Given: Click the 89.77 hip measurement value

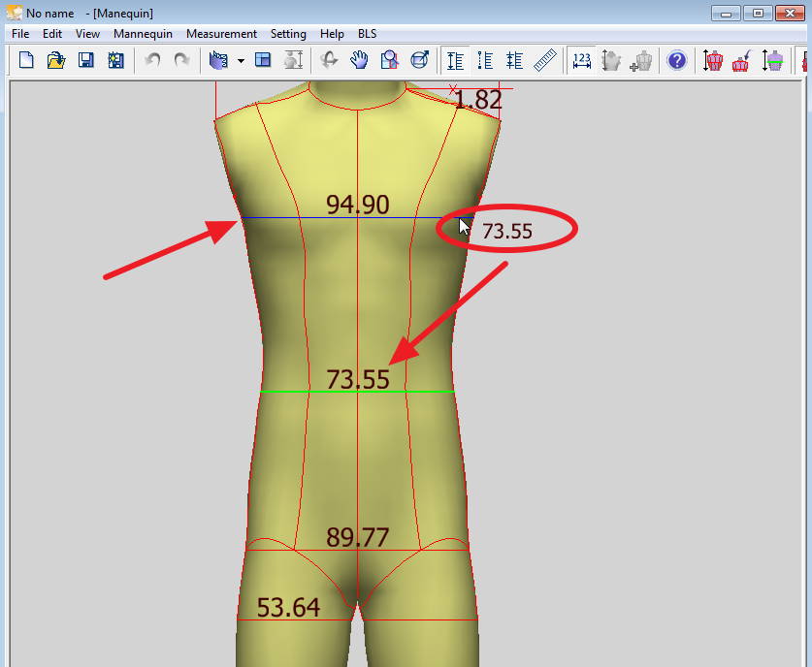Looking at the screenshot, I should (x=357, y=537).
